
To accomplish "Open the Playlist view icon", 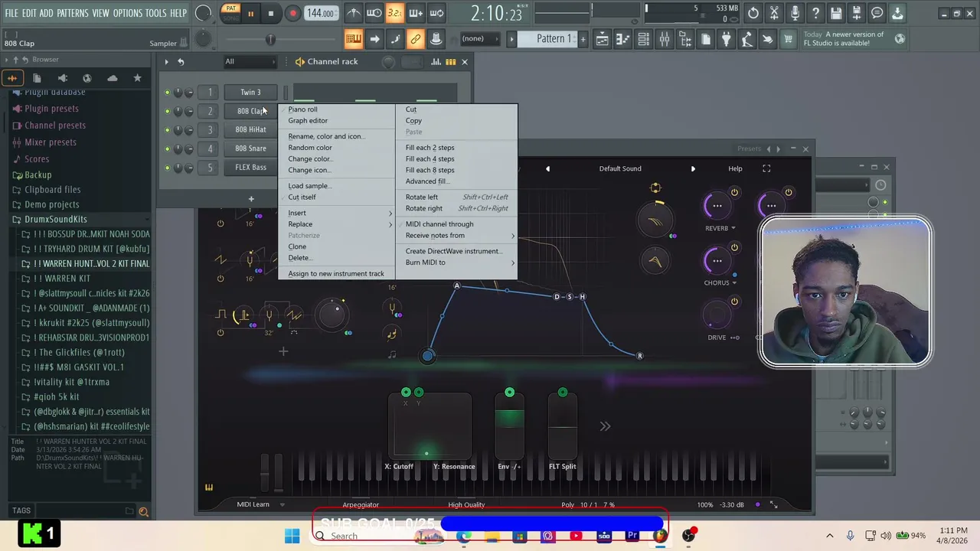I will pyautogui.click(x=603, y=39).
